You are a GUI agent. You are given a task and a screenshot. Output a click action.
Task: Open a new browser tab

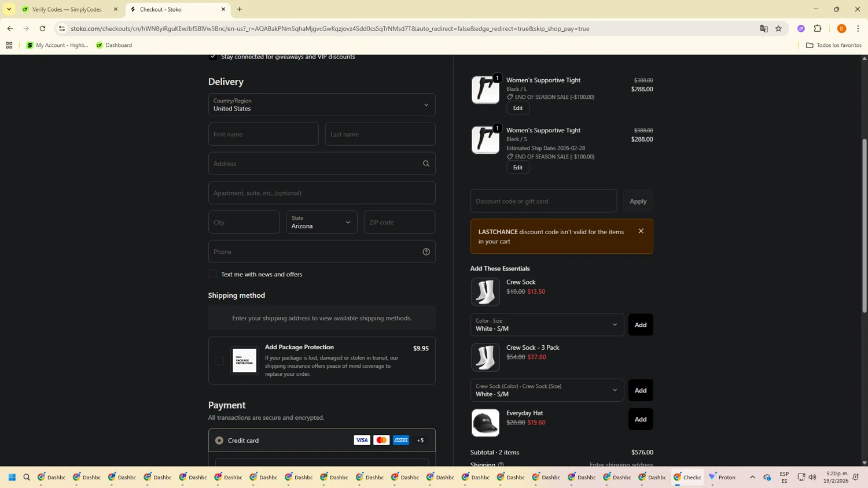(x=240, y=9)
